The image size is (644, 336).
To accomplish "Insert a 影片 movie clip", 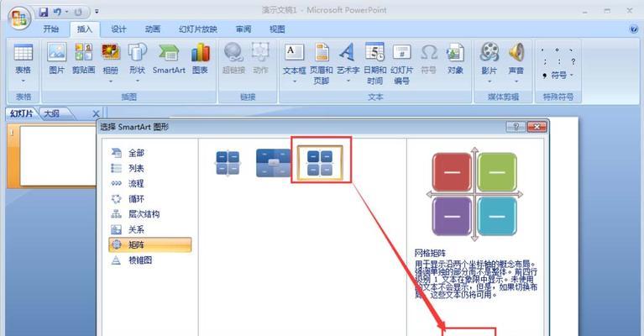I will tap(490, 59).
